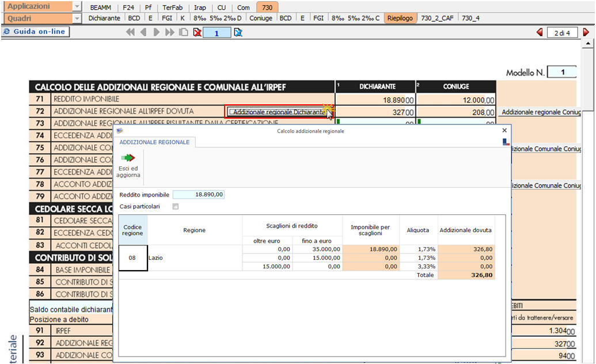The image size is (596, 364).
Task: Go to the next page with the red right arrow
Action: coord(586,32)
